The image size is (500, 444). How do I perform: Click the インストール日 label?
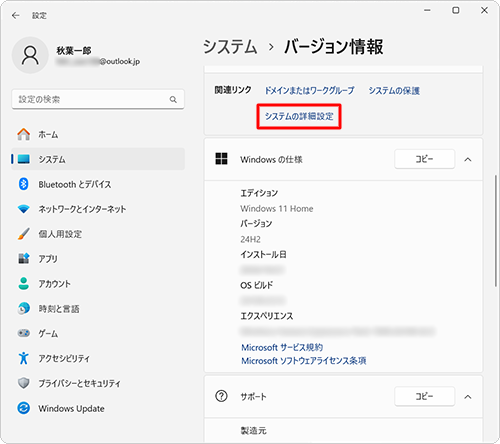(263, 254)
